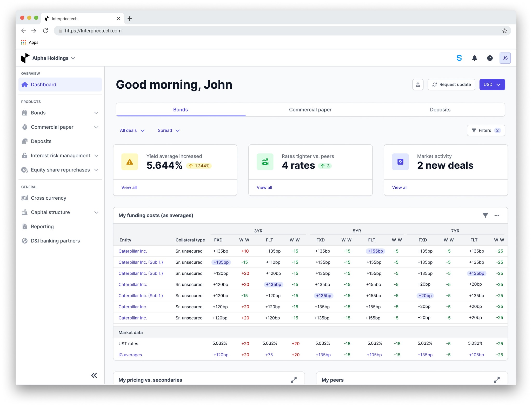Viewport: 532px width, 406px height.
Task: Click the browser address bar
Action: (x=260, y=31)
